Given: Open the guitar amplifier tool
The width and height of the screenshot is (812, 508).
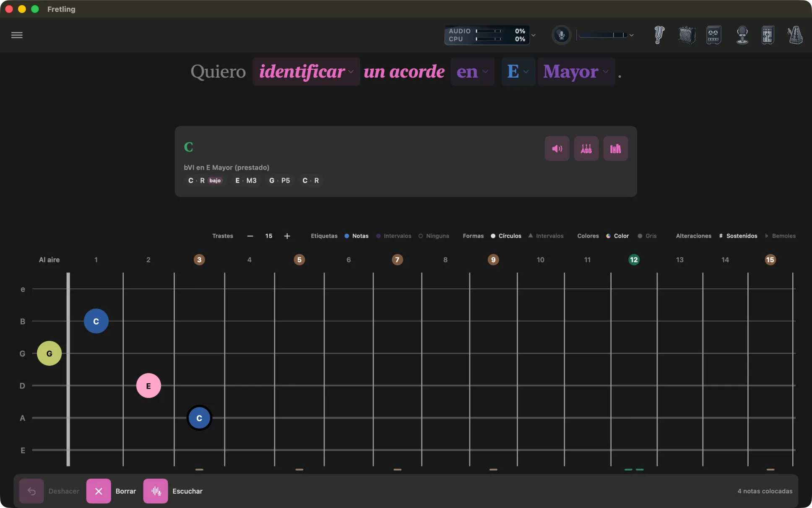Looking at the screenshot, I should click(x=687, y=35).
